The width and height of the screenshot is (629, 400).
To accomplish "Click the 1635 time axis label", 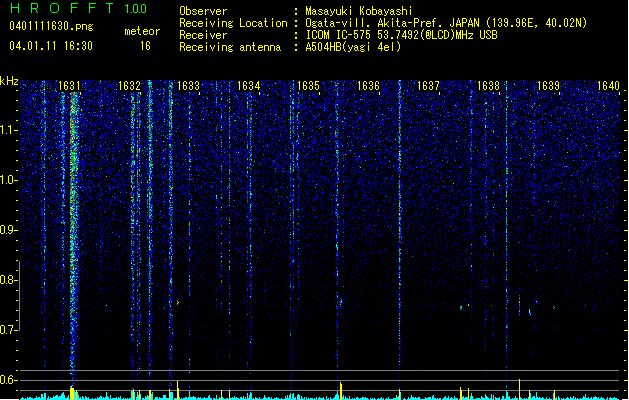I will 308,86.
